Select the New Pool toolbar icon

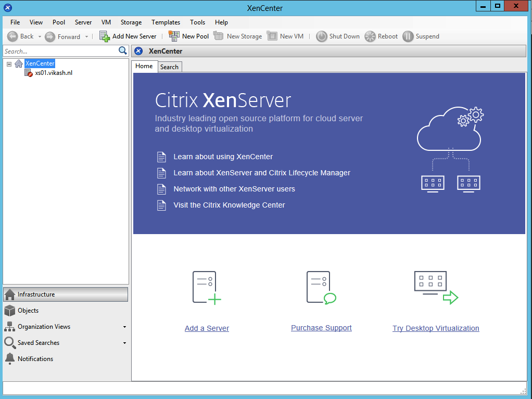click(173, 36)
